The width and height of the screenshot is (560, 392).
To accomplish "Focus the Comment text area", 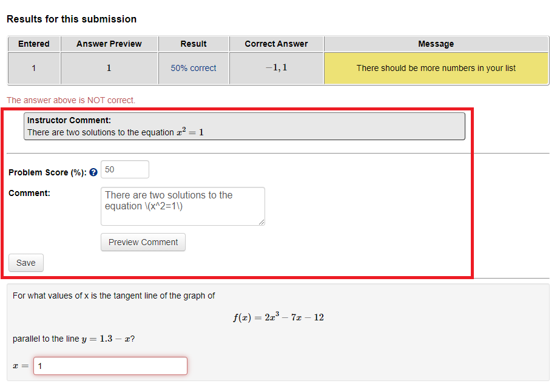I will click(x=183, y=206).
